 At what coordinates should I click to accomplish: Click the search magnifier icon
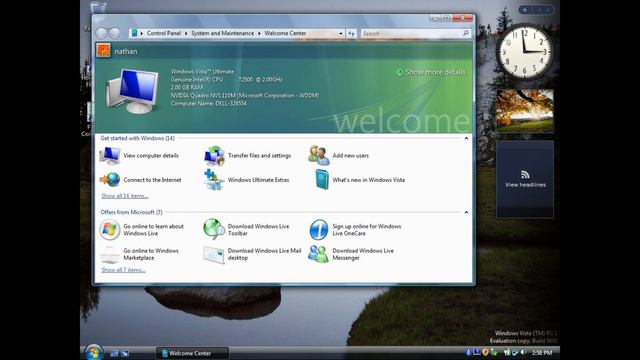(x=466, y=33)
